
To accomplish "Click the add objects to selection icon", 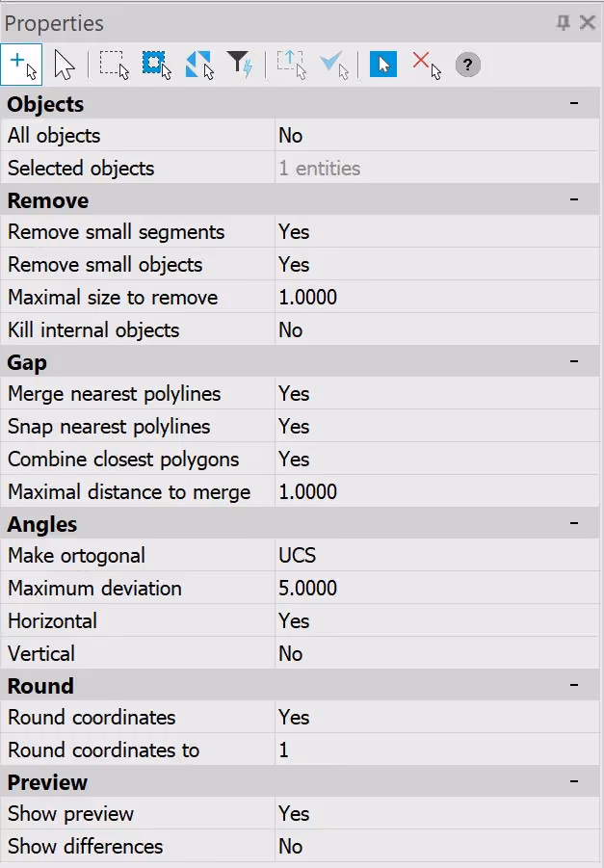I will point(21,65).
